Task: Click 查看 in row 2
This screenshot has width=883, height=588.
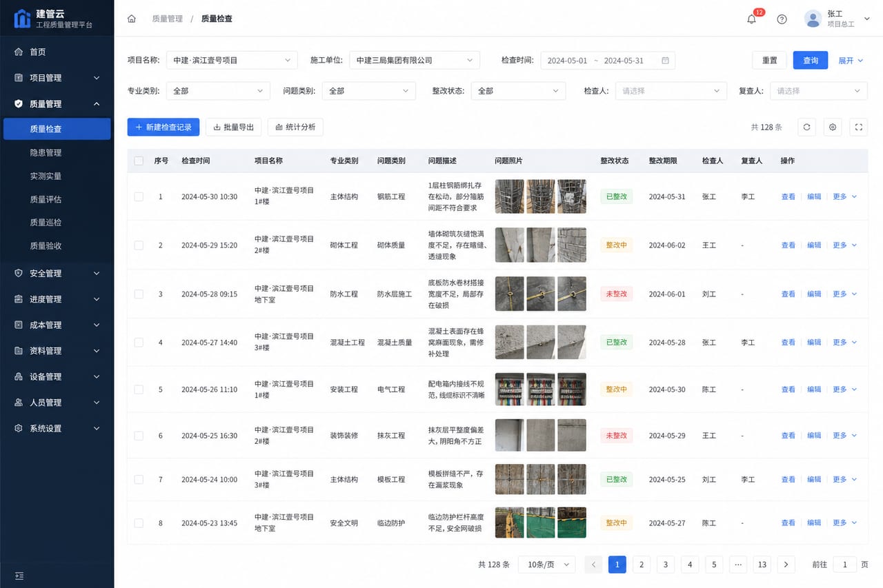Action: pos(788,245)
